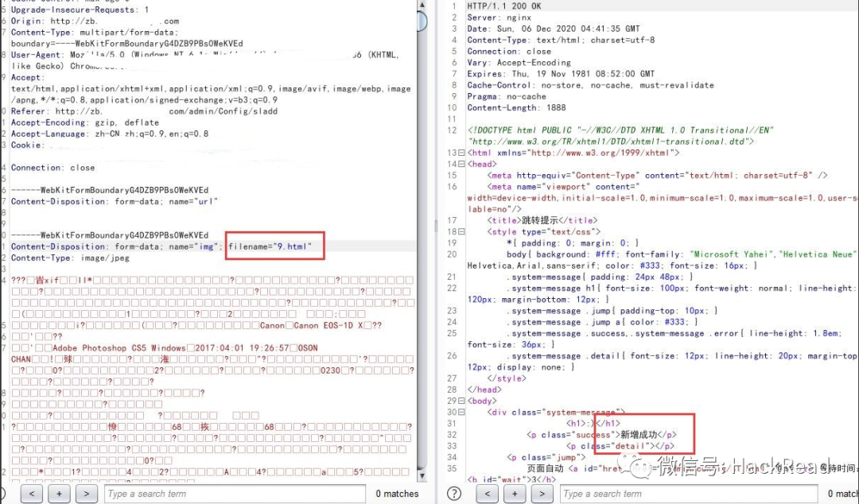Click the request panel '0 matches' counter
This screenshot has height=504, width=859.
[397, 494]
